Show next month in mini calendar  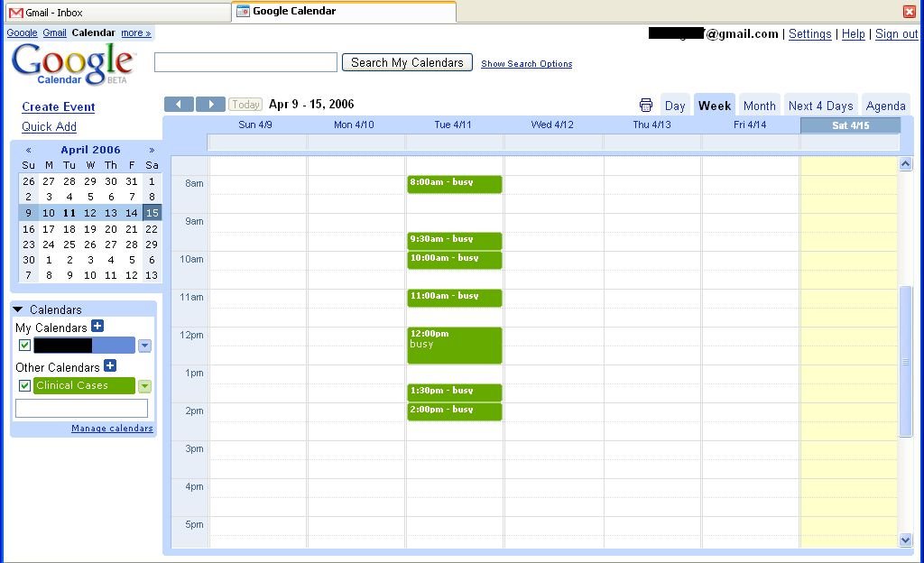pyautogui.click(x=152, y=150)
